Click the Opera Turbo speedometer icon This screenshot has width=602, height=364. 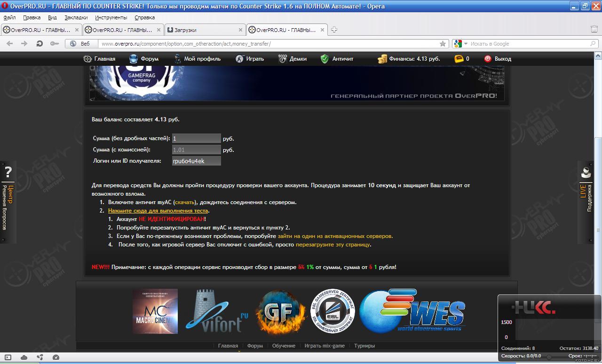(x=56, y=357)
